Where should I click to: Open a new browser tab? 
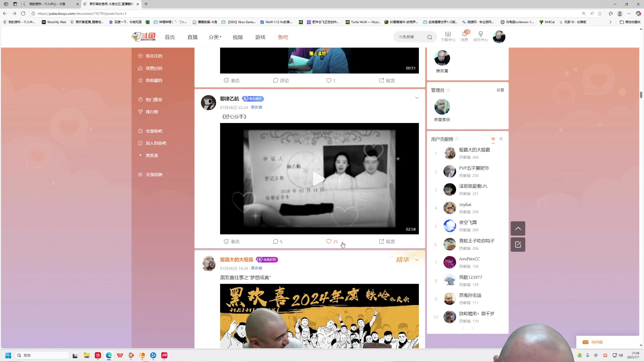tap(146, 4)
